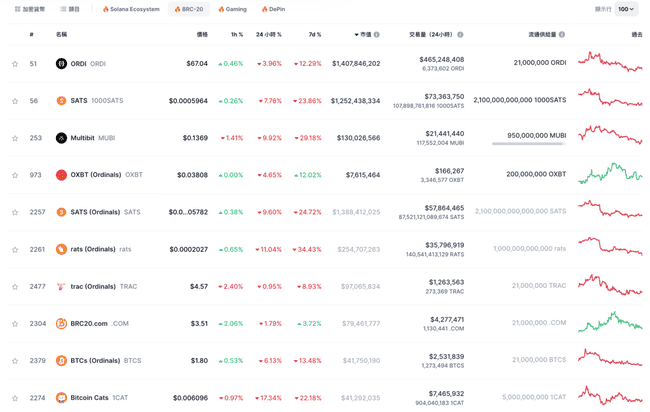Sort by 1h % column
Screen dimensions: 650x412
pyautogui.click(x=237, y=35)
